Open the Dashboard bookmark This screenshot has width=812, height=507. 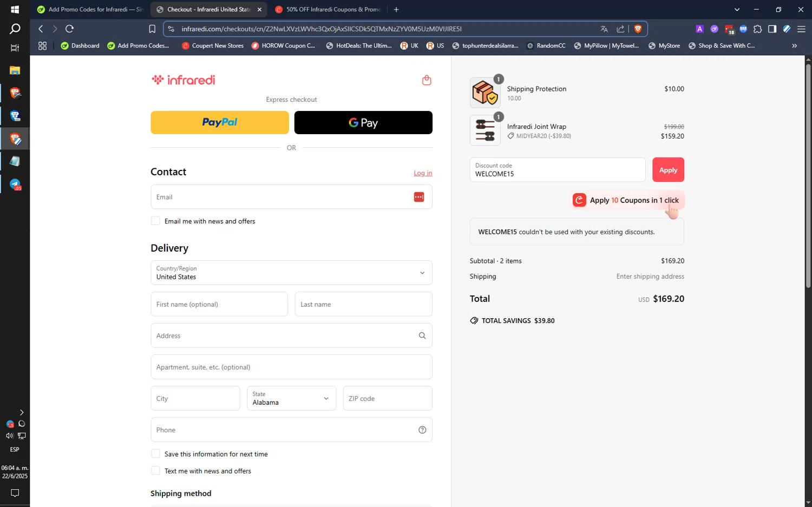80,45
